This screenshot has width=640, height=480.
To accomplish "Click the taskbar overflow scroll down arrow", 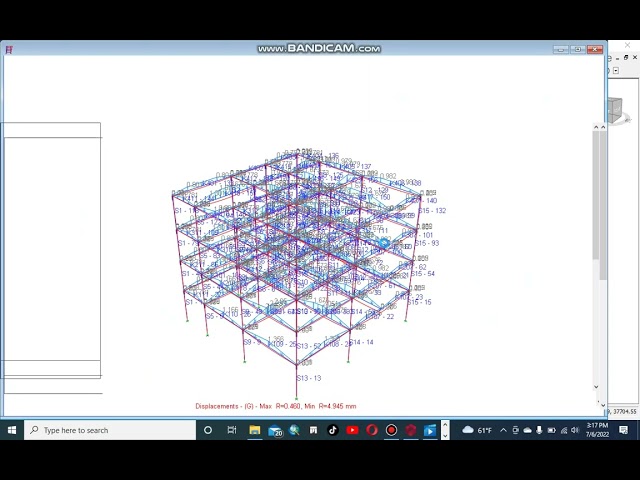I will [445, 435].
